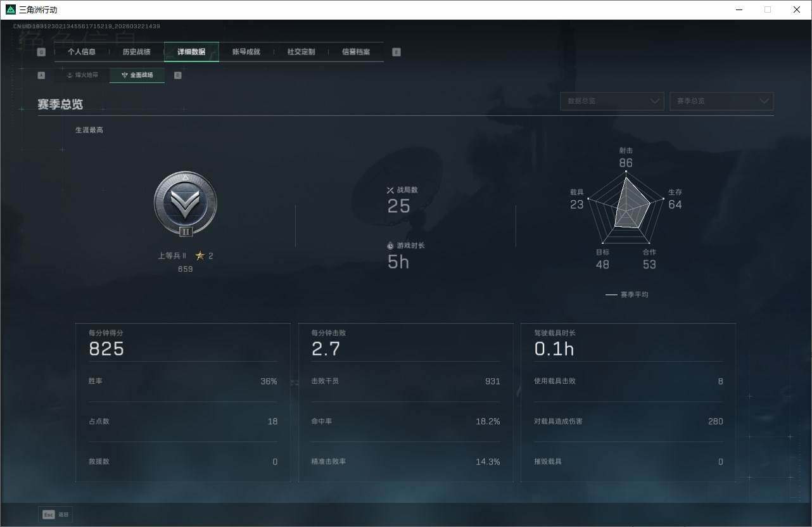This screenshot has height=527, width=812.
Task: Open the 个人信息 tab
Action: tap(82, 52)
